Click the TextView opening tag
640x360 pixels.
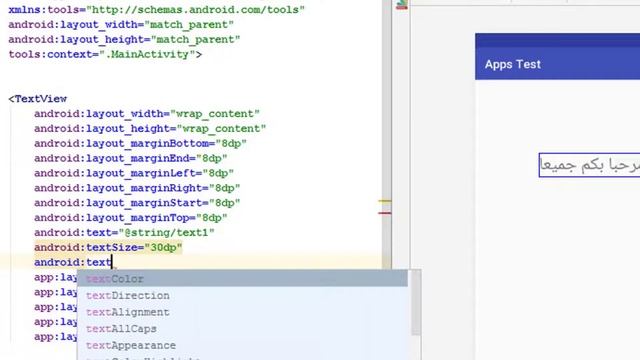(x=38, y=99)
